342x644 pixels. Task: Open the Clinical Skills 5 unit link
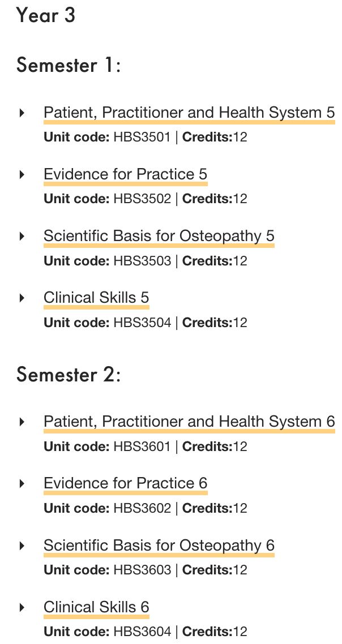click(x=96, y=298)
